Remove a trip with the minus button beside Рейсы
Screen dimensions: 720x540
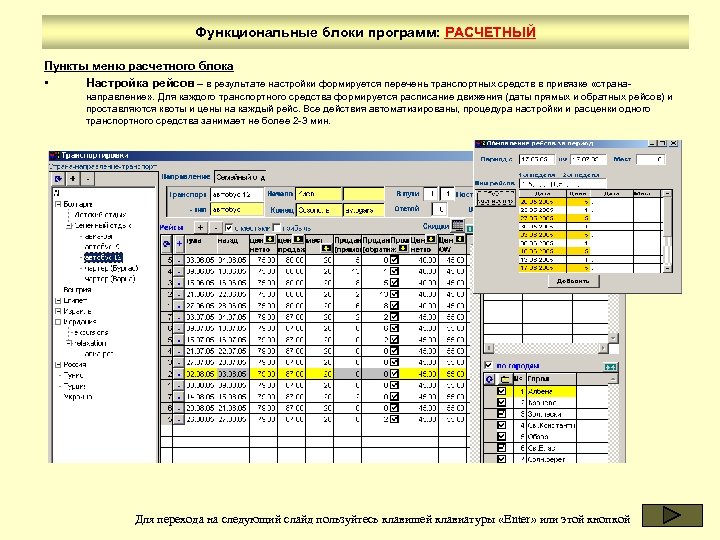[x=215, y=227]
